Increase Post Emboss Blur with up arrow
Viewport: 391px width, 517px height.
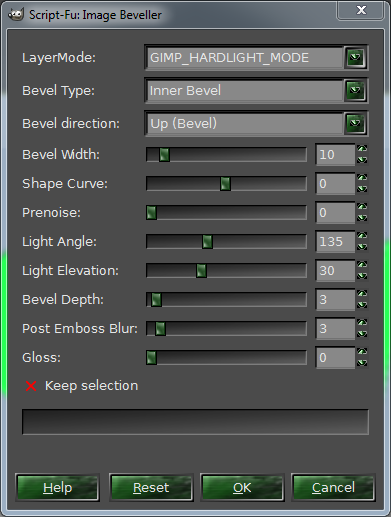pos(362,322)
